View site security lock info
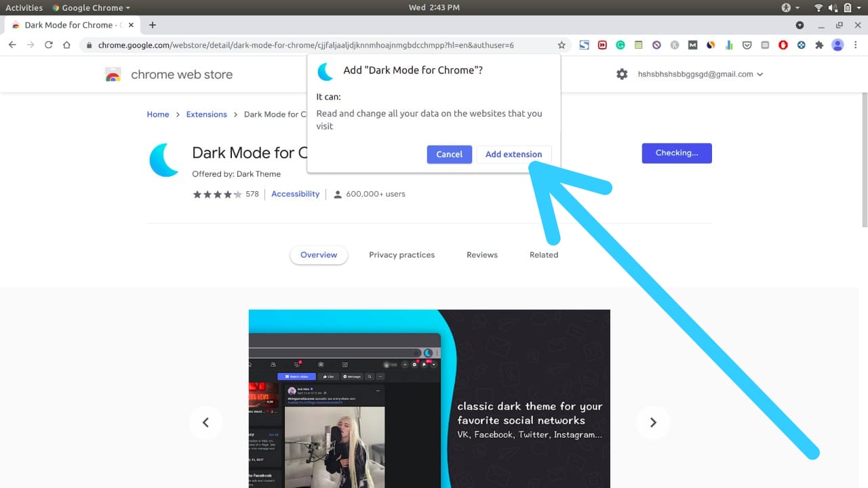 click(88, 45)
